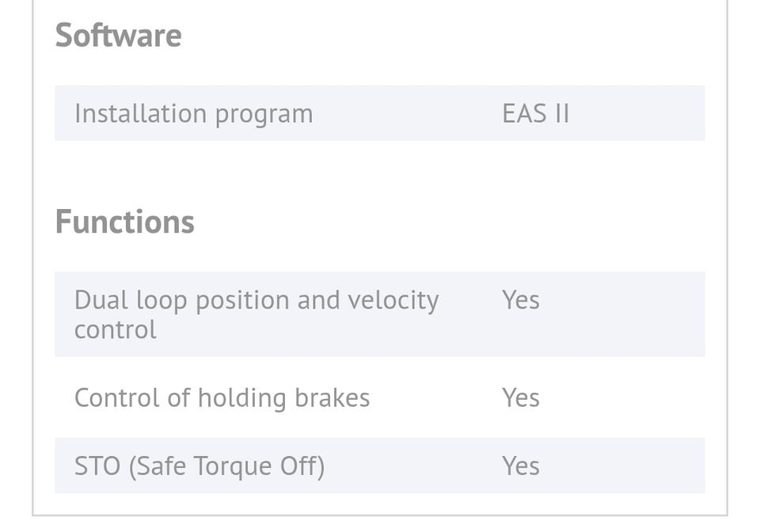The width and height of the screenshot is (760, 532).
Task: Click the word holding
Action: click(x=241, y=398)
